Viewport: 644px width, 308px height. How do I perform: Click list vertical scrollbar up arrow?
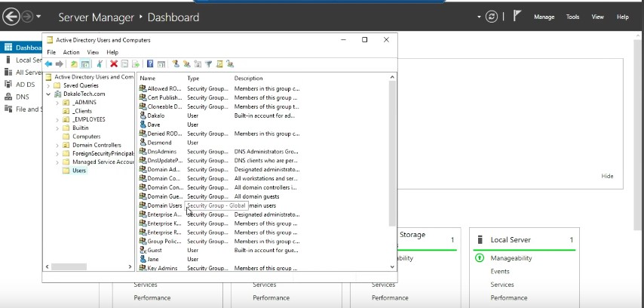click(x=392, y=77)
